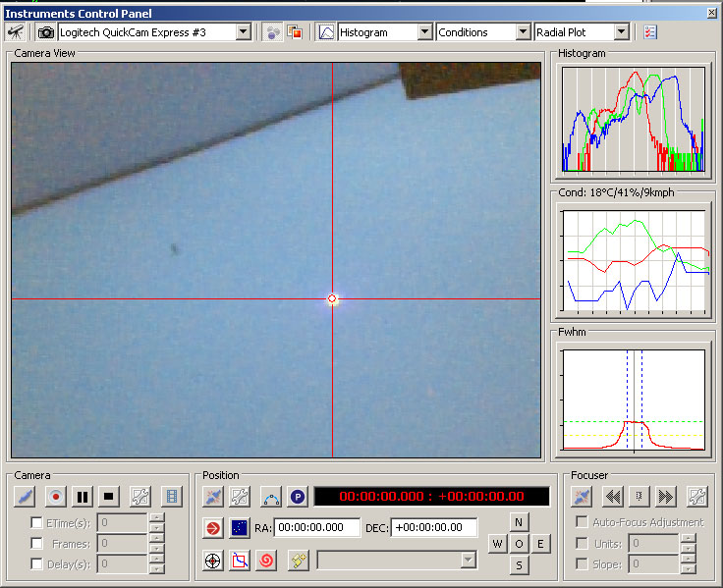This screenshot has height=588, width=723.
Task: Click focuser fast-forward double arrow
Action: click(666, 497)
